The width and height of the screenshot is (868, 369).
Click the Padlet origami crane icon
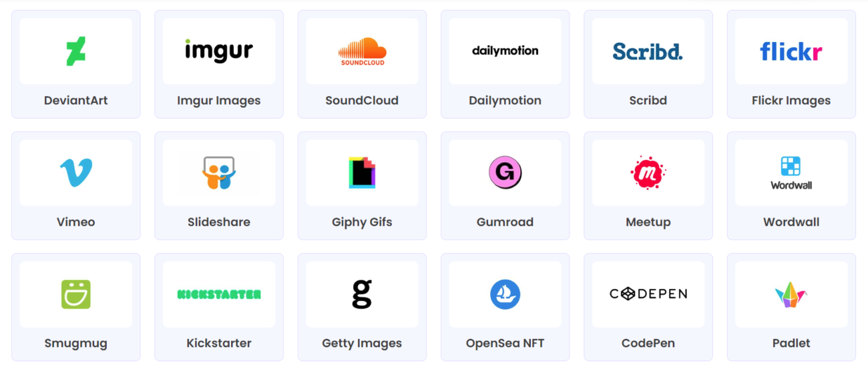coord(791,294)
